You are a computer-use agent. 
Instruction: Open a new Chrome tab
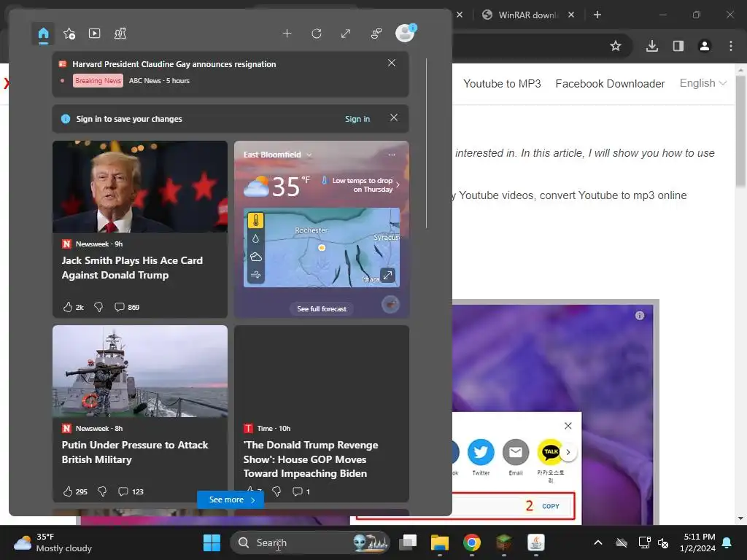[597, 15]
